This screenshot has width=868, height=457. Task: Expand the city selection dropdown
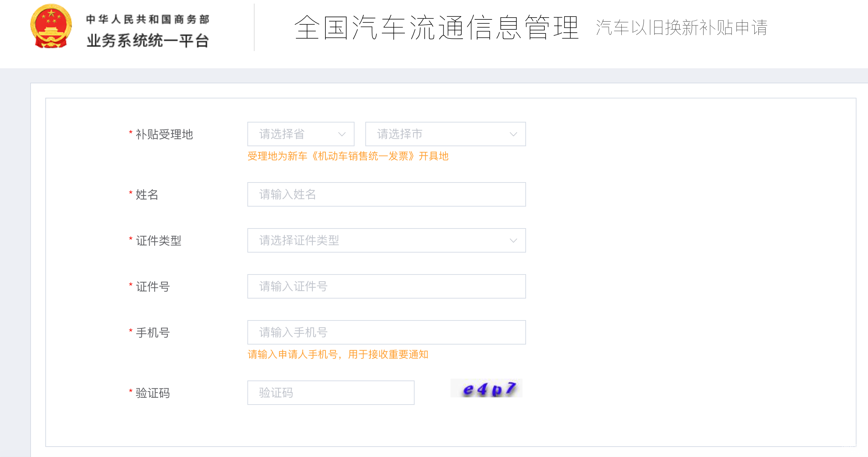445,134
